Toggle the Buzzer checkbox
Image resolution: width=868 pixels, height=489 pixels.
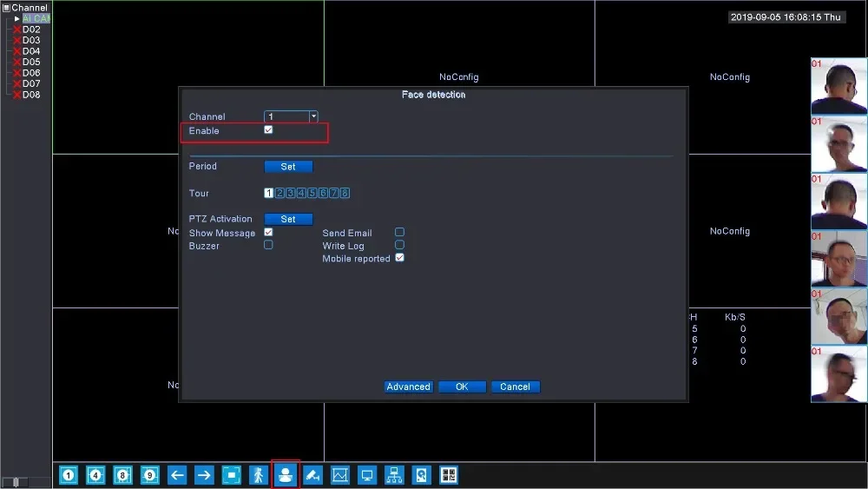tap(268, 245)
